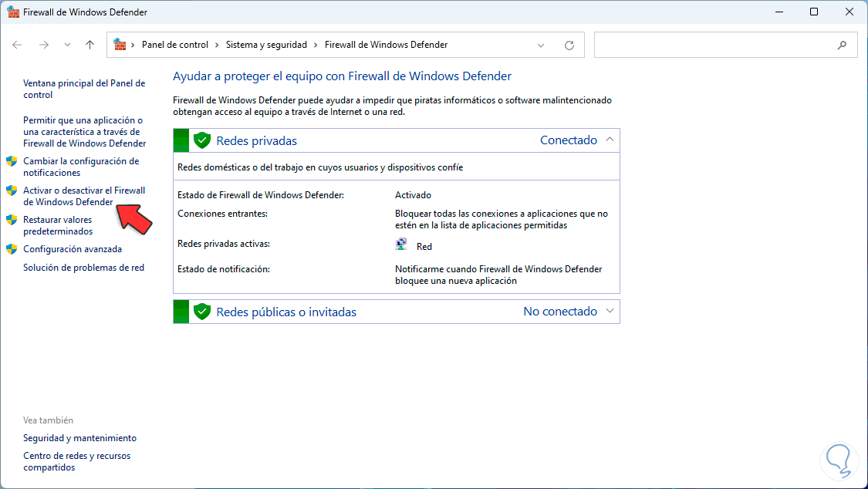Click shield icon beside Cambiar la configuración
This screenshot has width=868, height=489.
(12, 161)
